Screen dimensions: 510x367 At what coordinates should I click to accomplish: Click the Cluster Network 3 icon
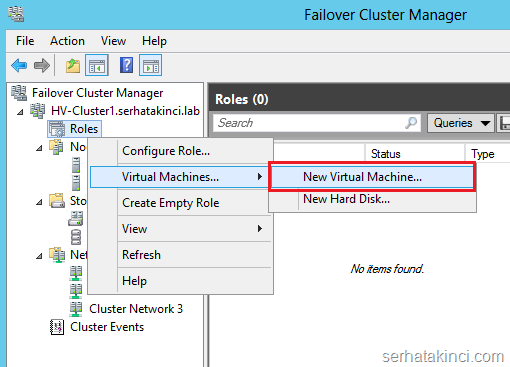76,309
